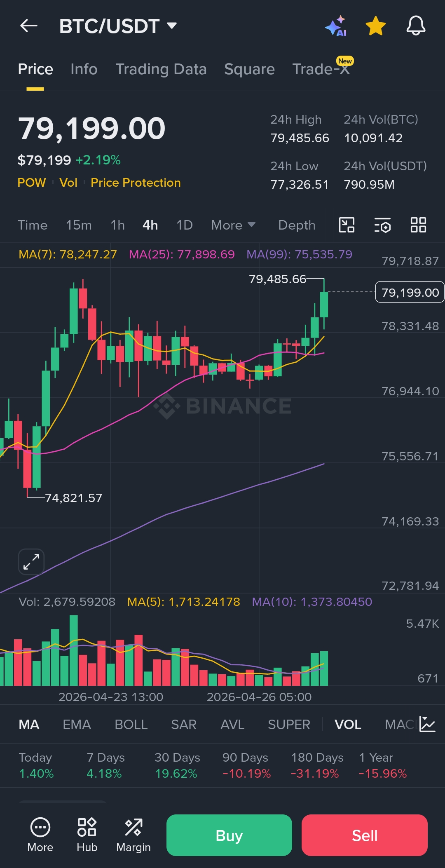The height and width of the screenshot is (868, 445).
Task: Tap the green Buy button
Action: click(229, 835)
